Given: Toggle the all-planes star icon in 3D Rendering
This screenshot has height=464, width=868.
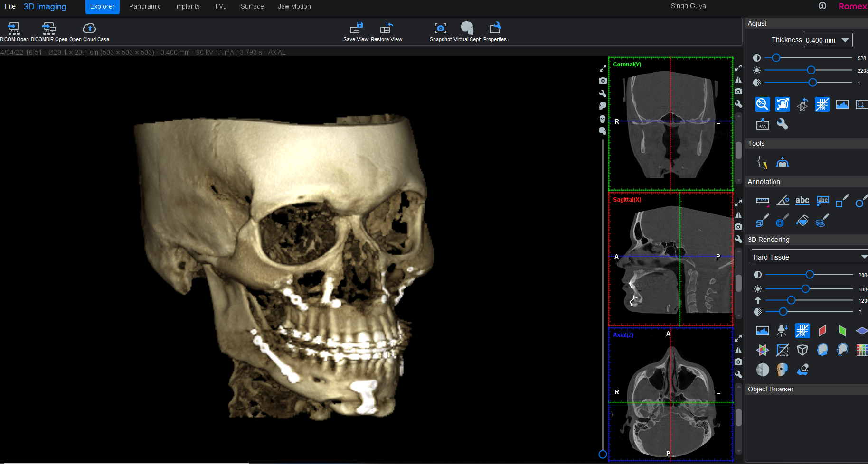Looking at the screenshot, I should pos(763,350).
